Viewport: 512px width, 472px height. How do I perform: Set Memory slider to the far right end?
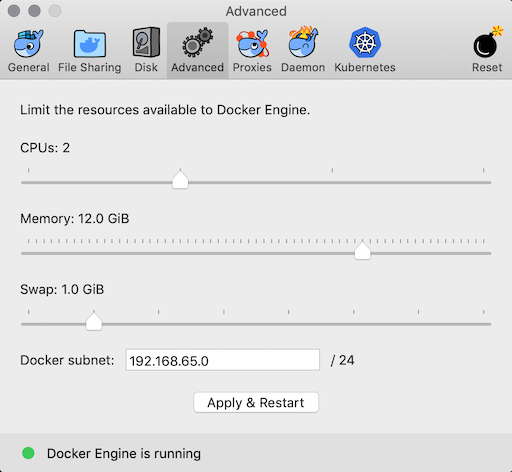(484, 253)
